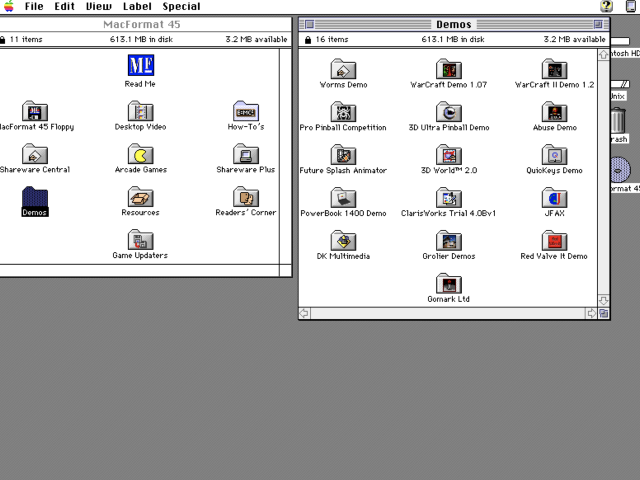Open the Pro Pinball Competition folder
640x480 pixels.
click(343, 112)
